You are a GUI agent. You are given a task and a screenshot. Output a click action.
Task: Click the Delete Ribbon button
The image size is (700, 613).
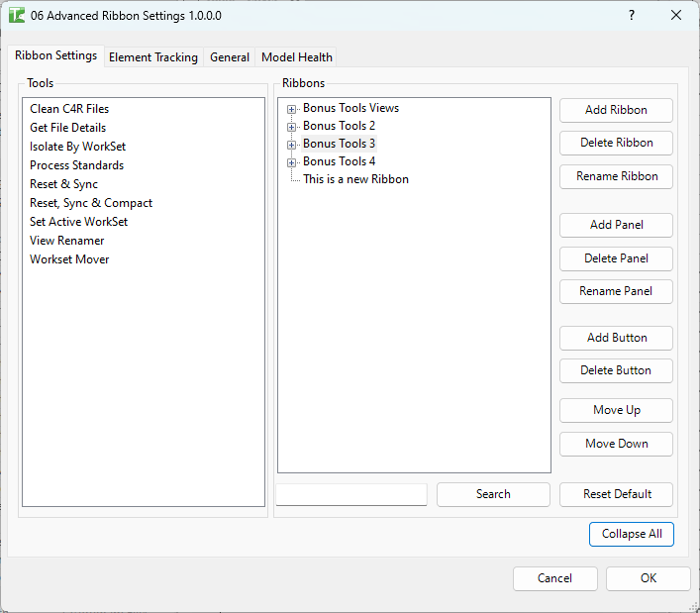click(x=616, y=143)
